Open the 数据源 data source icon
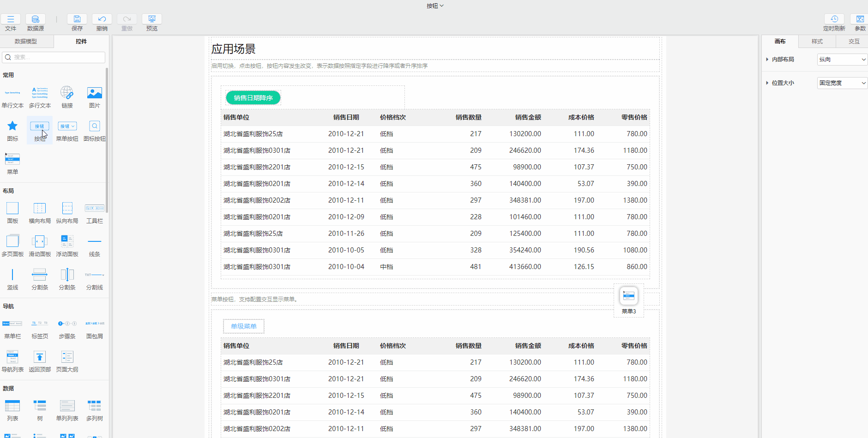Image resolution: width=868 pixels, height=438 pixels. 36,19
